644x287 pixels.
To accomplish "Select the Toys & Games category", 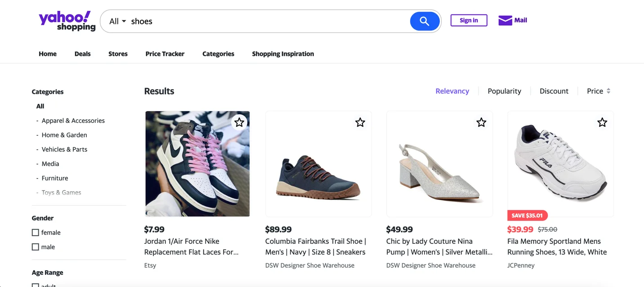I will [x=61, y=192].
